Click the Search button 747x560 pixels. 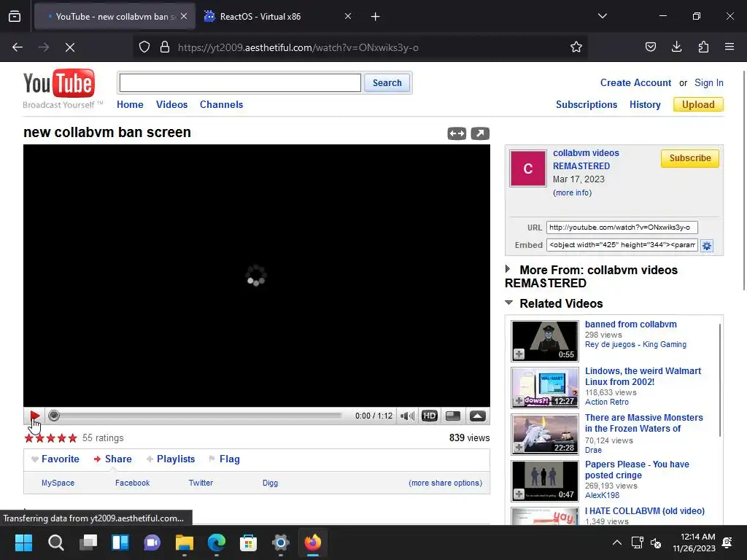387,83
